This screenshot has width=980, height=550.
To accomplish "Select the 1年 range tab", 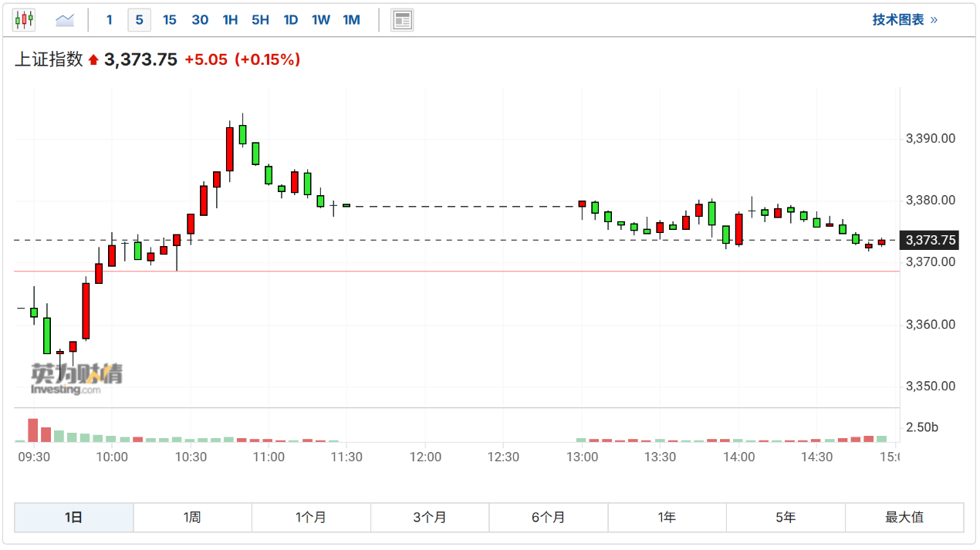I will (x=667, y=518).
